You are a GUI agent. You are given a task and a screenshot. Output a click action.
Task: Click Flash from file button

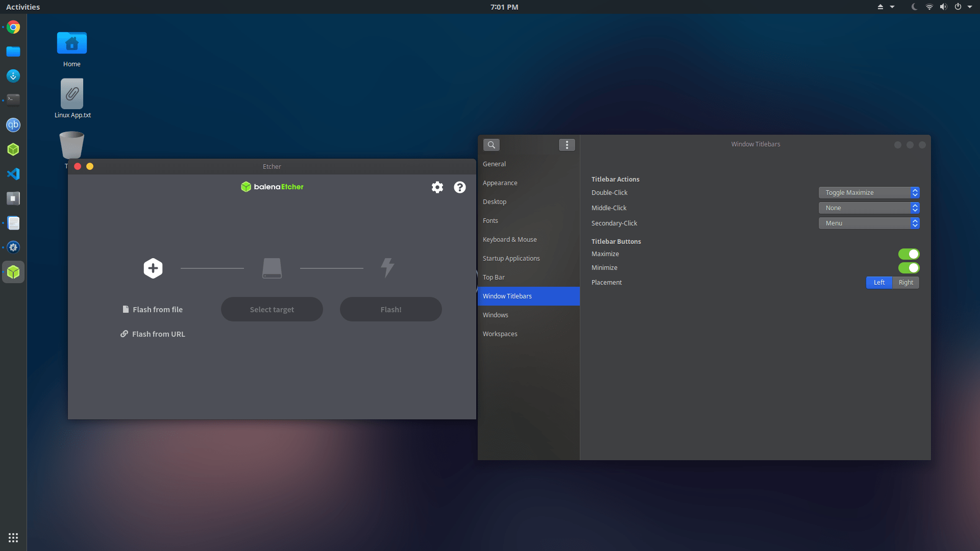coord(153,310)
